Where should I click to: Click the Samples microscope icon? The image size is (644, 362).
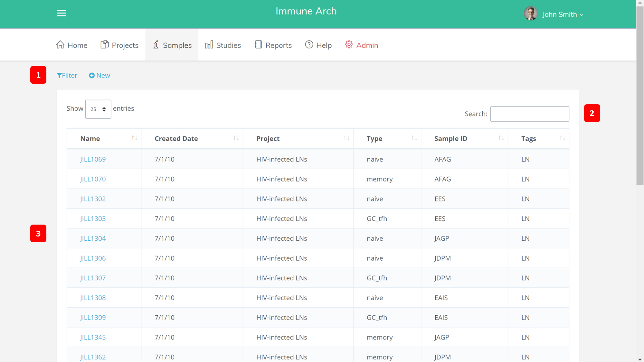(156, 45)
